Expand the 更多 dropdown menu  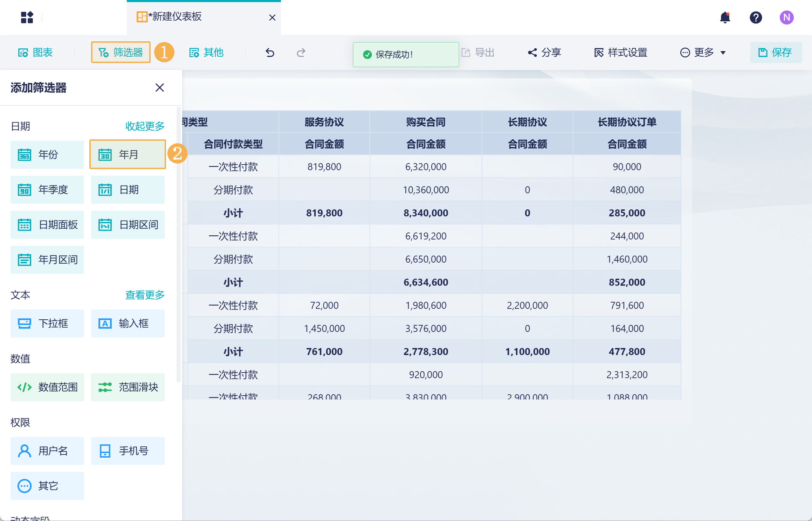tap(703, 53)
